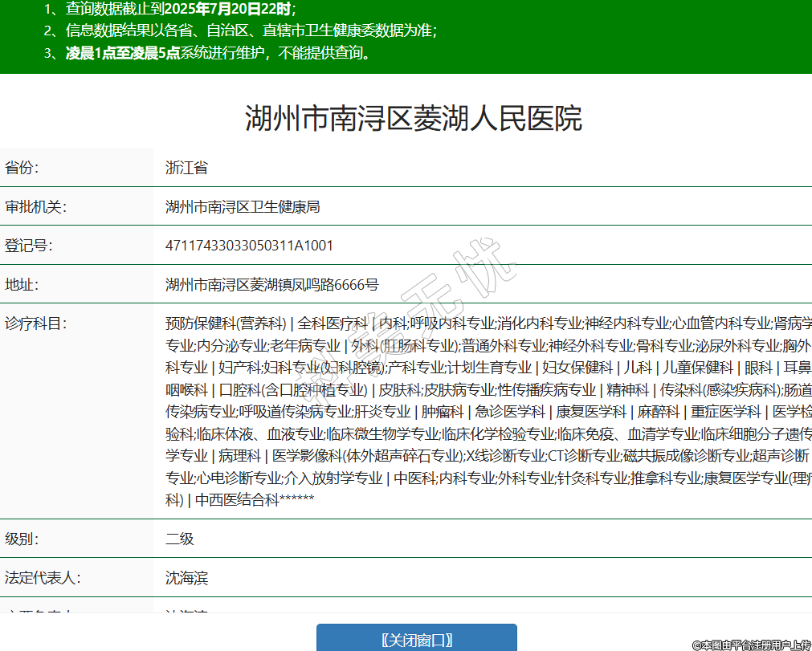Click the approving authority value 湖州市南浔区卫生健康局
Image resolution: width=812 pixels, height=651 pixels.
[243, 206]
